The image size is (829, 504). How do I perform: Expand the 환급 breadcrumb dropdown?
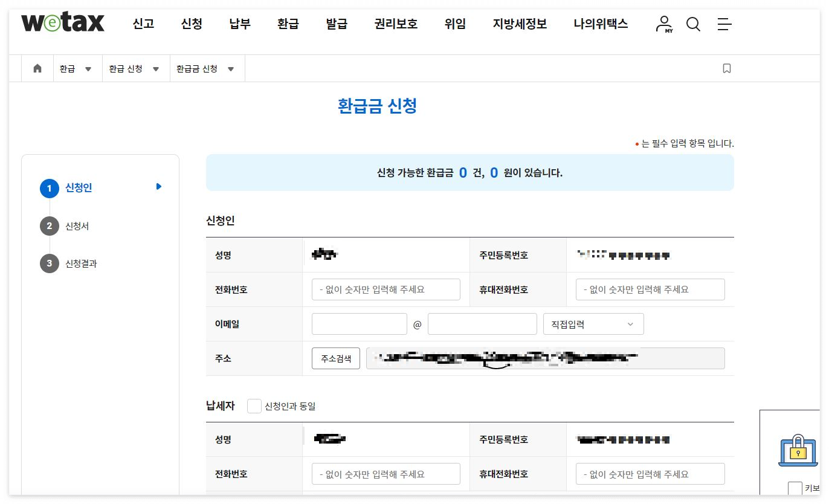89,68
